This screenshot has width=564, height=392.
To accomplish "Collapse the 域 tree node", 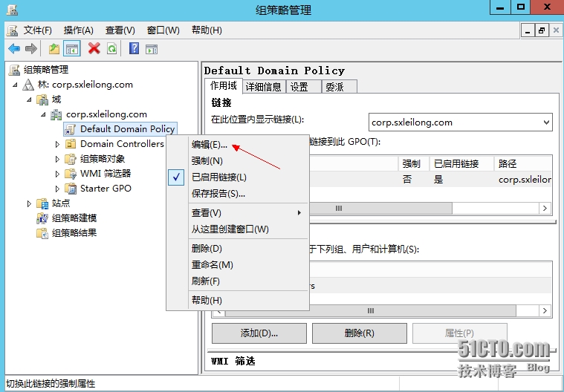I will (29, 100).
